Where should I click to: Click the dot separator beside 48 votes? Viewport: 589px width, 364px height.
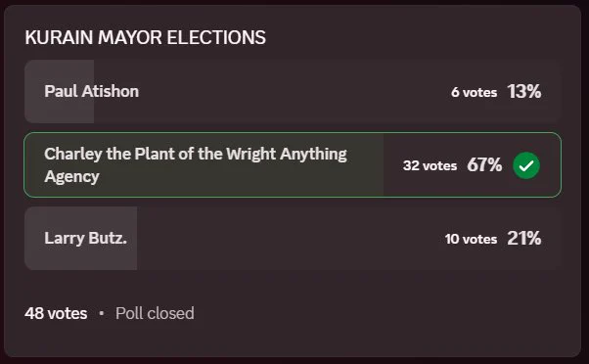(102, 313)
